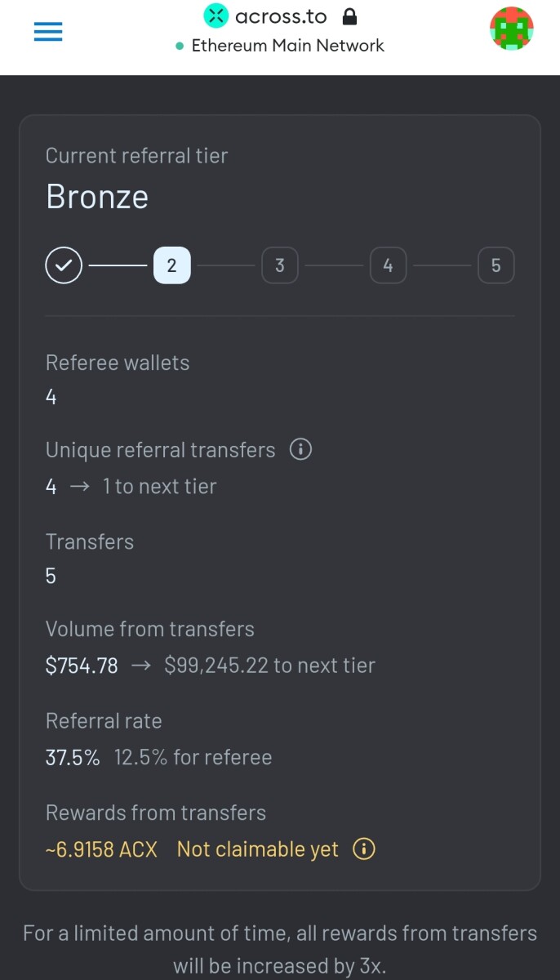Click the Not claimable yet text

coord(258,849)
